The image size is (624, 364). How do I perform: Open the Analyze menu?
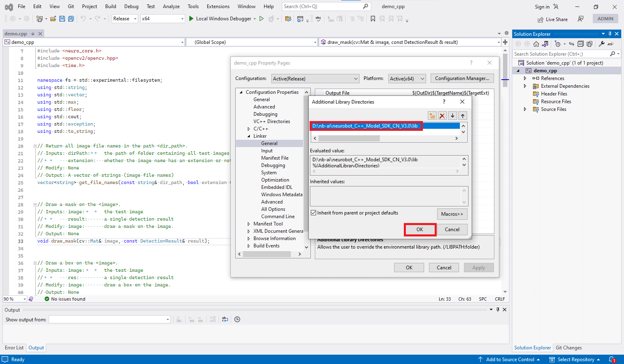pyautogui.click(x=171, y=6)
